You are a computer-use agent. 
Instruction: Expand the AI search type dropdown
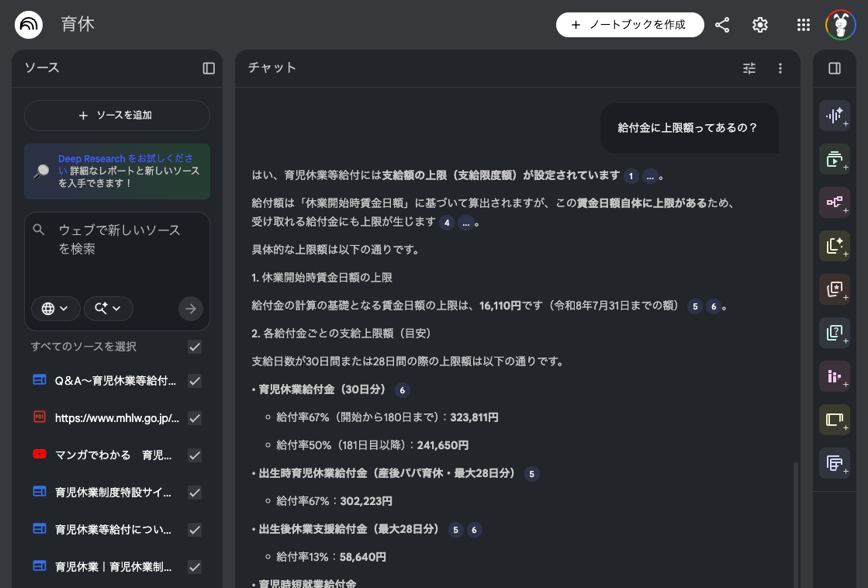coord(108,308)
